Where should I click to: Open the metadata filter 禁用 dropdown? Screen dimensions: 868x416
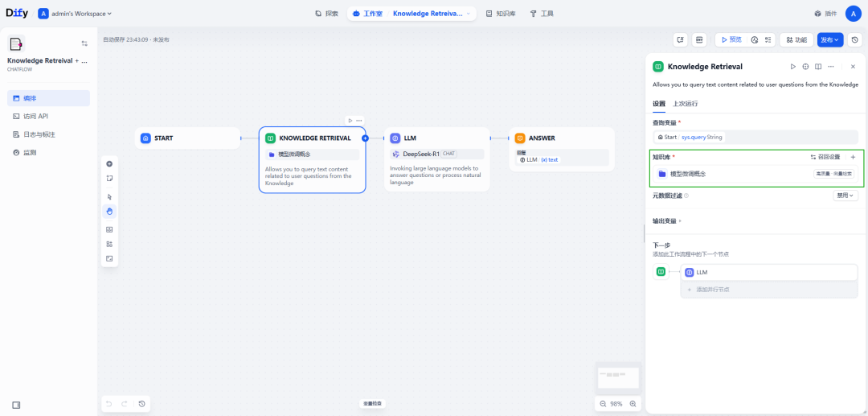coord(845,196)
